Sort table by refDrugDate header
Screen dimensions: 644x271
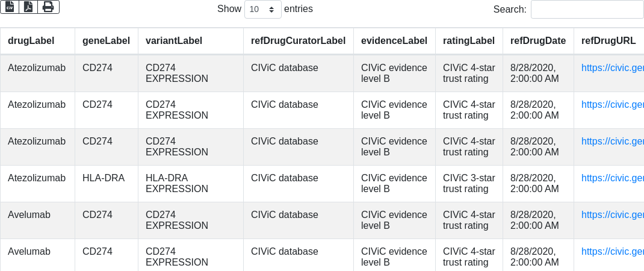(537, 41)
